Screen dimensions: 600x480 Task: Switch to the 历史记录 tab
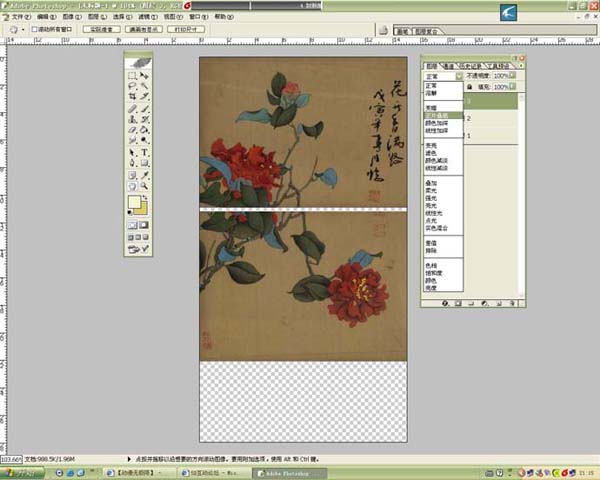pos(470,66)
